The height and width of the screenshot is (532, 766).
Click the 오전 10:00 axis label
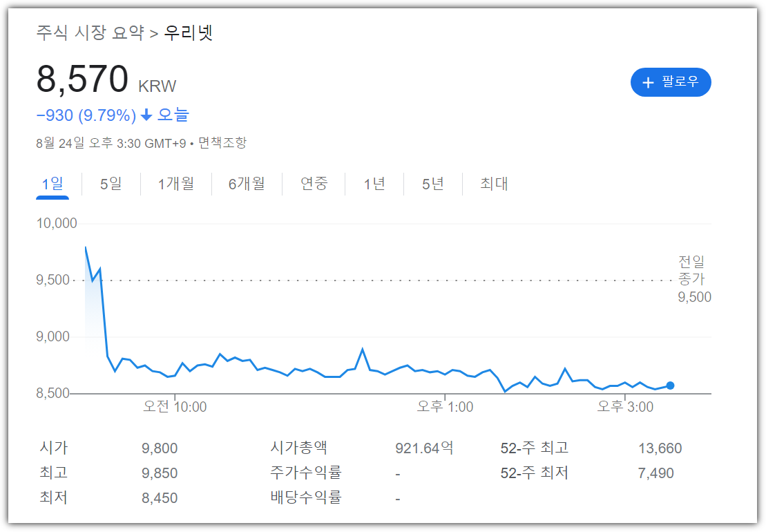coord(175,406)
